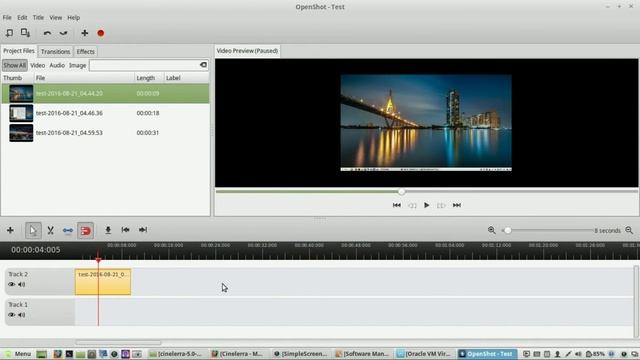640x360 pixels.
Task: Click the red Export Video button
Action: coord(101,33)
